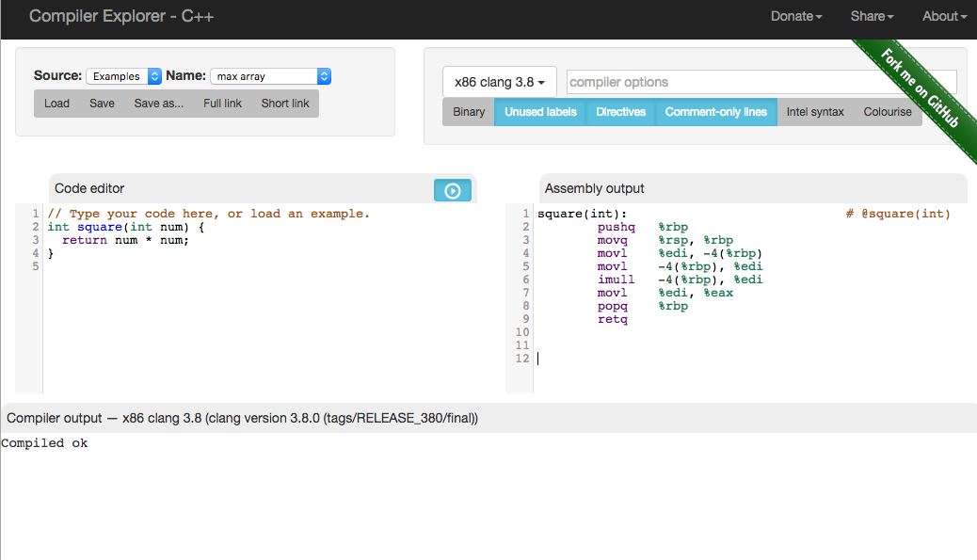
Task: Open the Donate menu
Action: pyautogui.click(x=796, y=16)
